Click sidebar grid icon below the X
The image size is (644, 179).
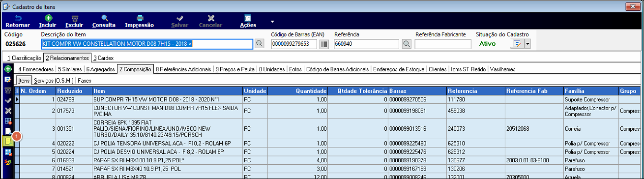(8, 120)
